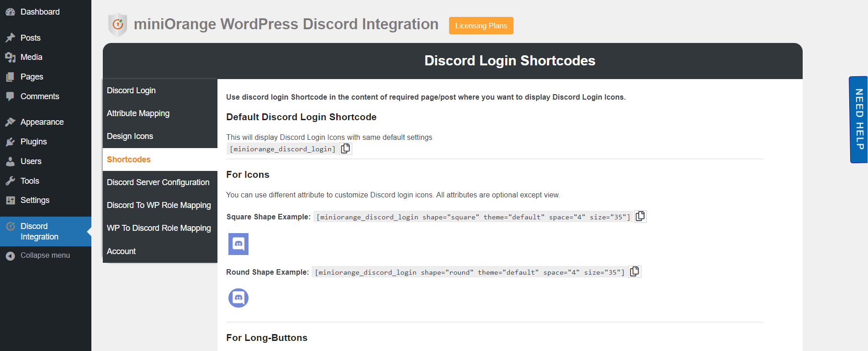Click the Collapse menu arrow icon
Viewport: 868px width, 351px height.
tap(10, 256)
